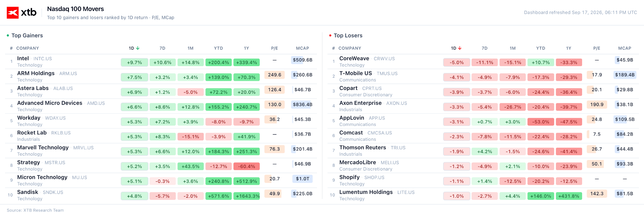Click CoreWeave's -5.0% 1D cell
Image resolution: width=644 pixels, height=216 pixels.
[x=457, y=62]
